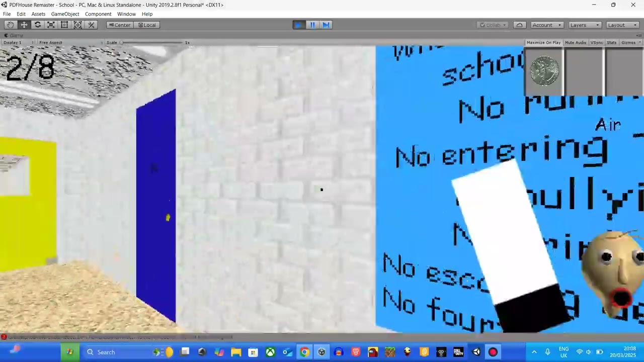Advance one frame with Step button
This screenshot has height=362, width=644.
point(326,25)
